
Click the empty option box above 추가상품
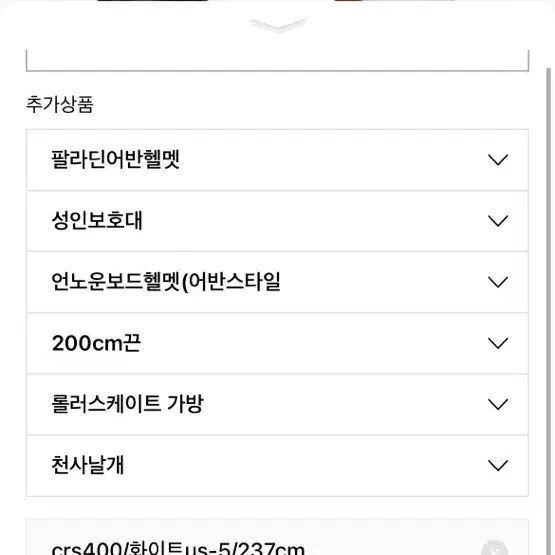[278, 60]
